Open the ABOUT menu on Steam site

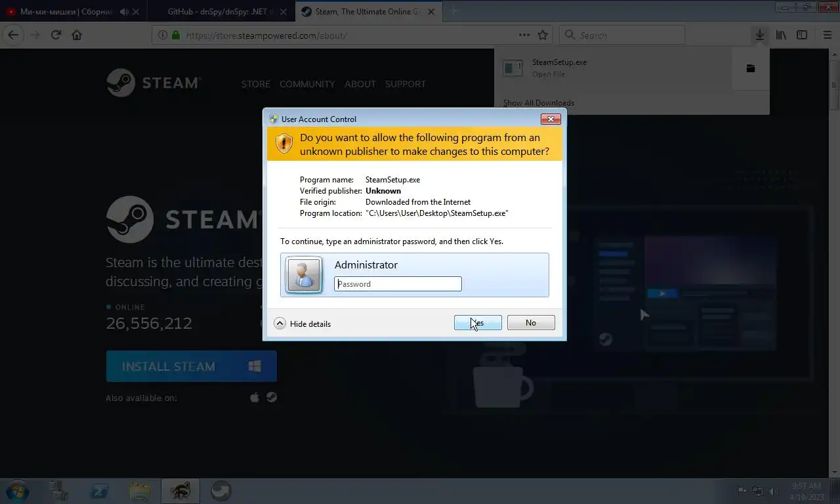pos(360,84)
